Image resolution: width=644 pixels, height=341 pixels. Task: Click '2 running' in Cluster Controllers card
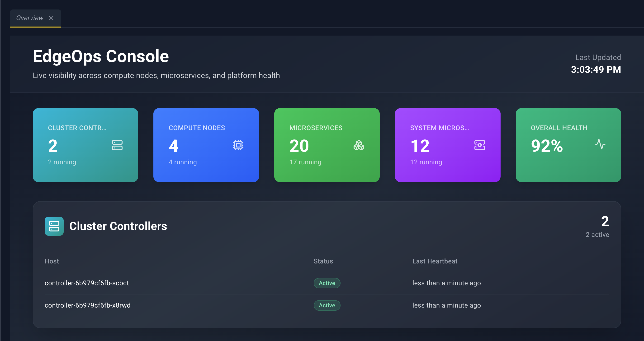click(62, 162)
